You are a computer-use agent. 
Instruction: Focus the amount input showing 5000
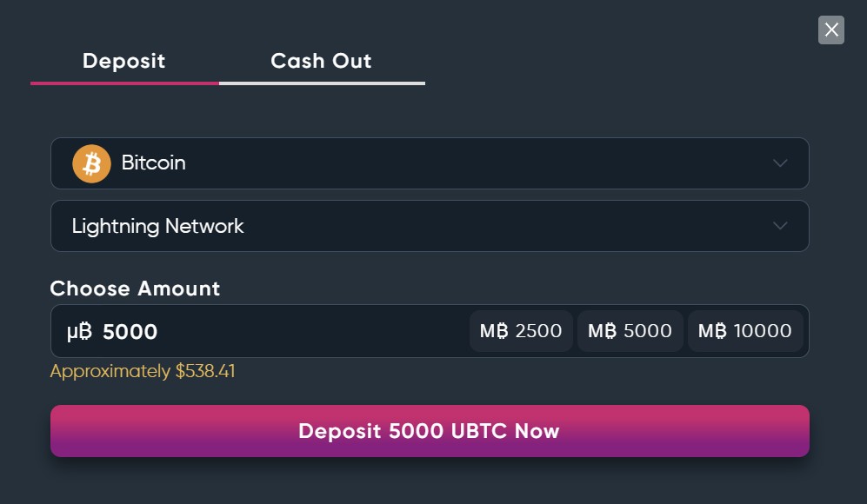261,332
